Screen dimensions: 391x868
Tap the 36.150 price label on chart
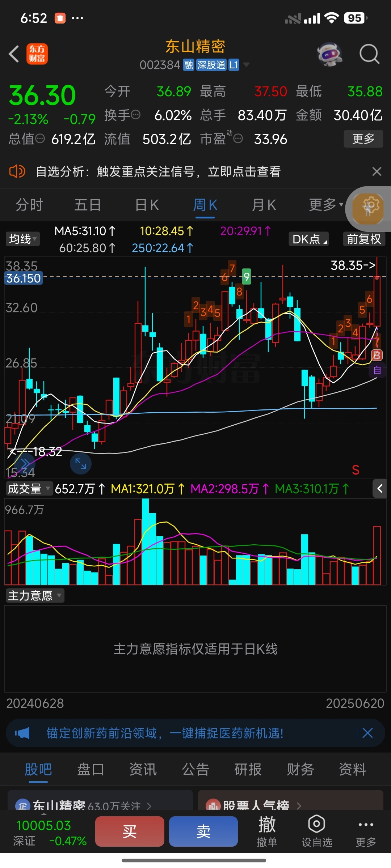point(24,278)
